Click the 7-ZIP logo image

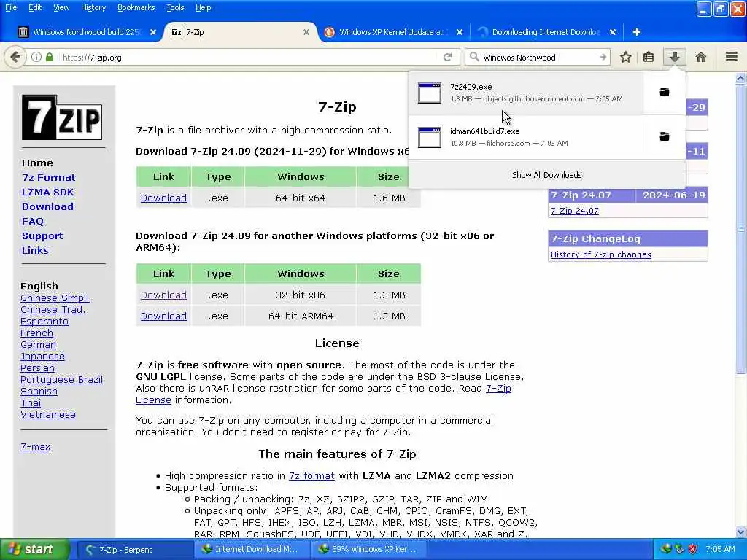[x=62, y=117]
